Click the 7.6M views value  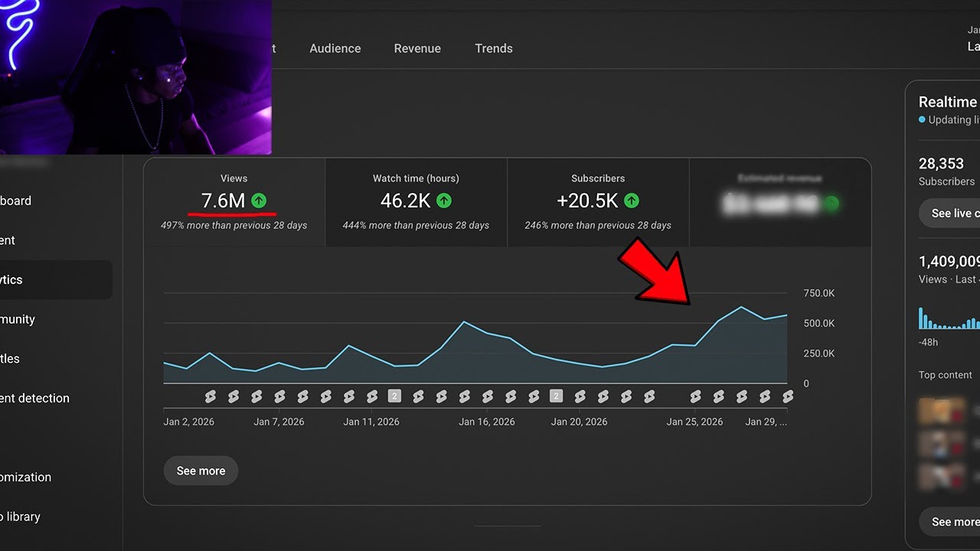[223, 201]
